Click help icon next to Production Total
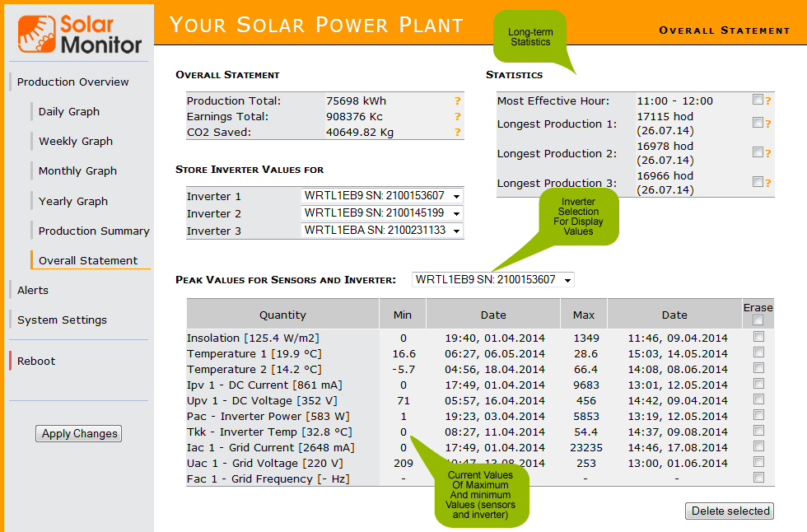The width and height of the screenshot is (807, 532). (x=458, y=101)
